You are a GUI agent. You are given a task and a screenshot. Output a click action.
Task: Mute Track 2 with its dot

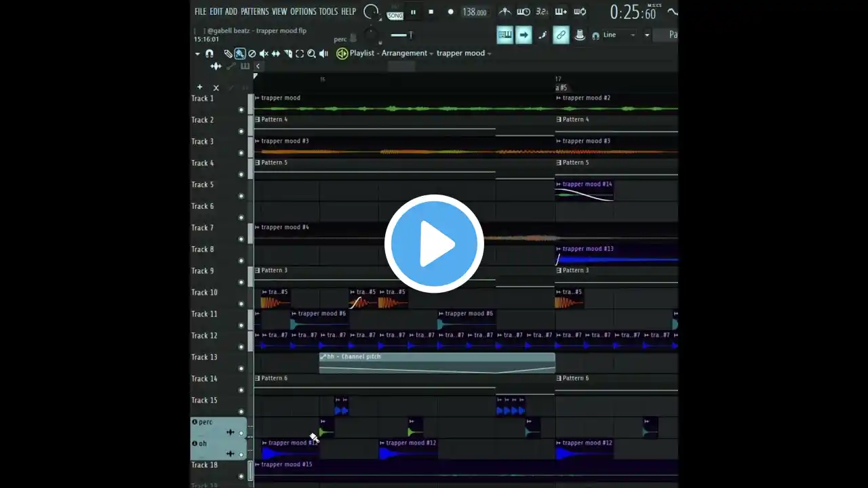241,131
